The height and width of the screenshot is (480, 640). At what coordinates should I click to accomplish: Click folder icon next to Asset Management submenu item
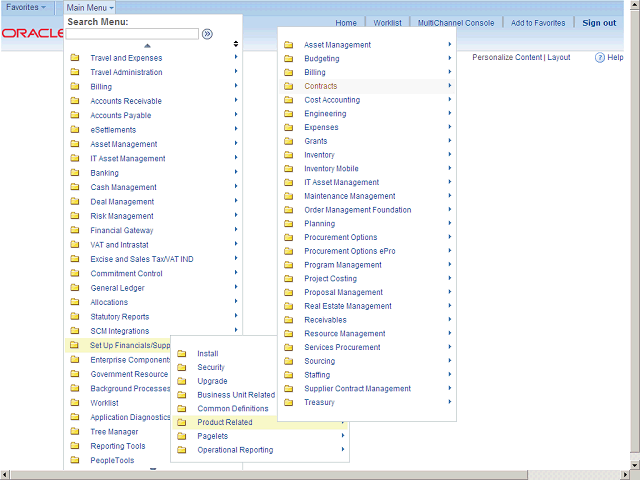[288, 45]
